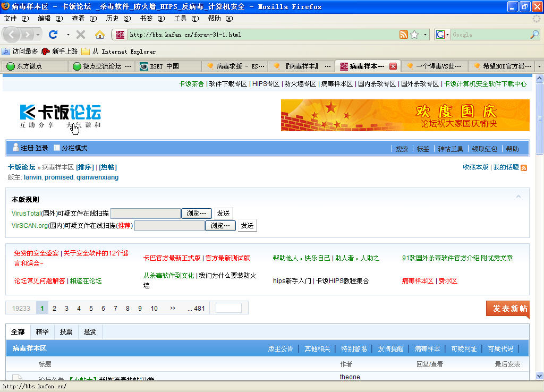Open the 从 Internet Explorer bookmarks folder
The image size is (544, 392).
118,52
